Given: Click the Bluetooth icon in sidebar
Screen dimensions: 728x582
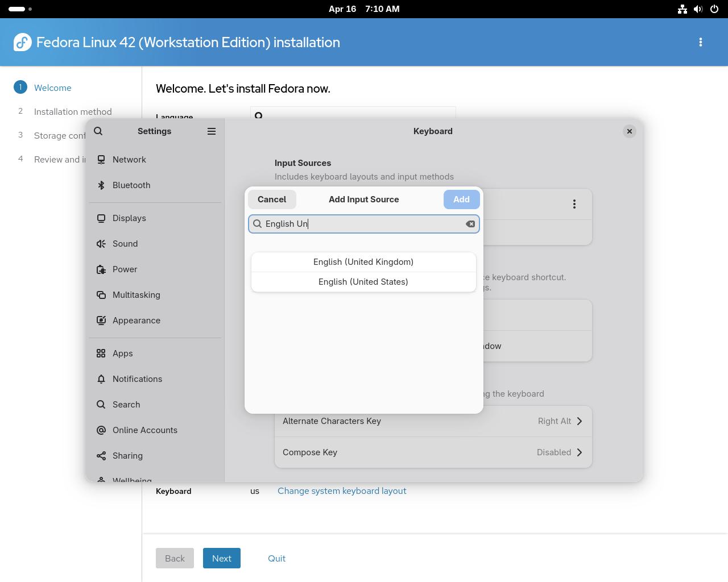Looking at the screenshot, I should pyautogui.click(x=101, y=185).
